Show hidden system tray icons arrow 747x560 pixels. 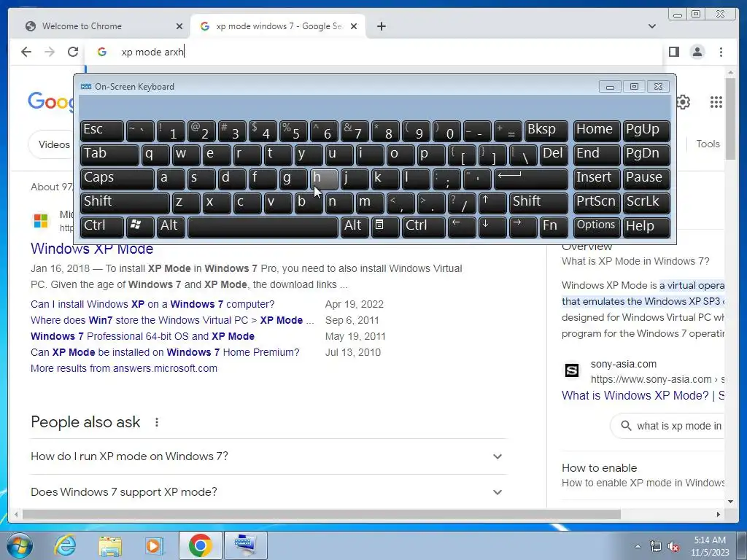pyautogui.click(x=638, y=546)
